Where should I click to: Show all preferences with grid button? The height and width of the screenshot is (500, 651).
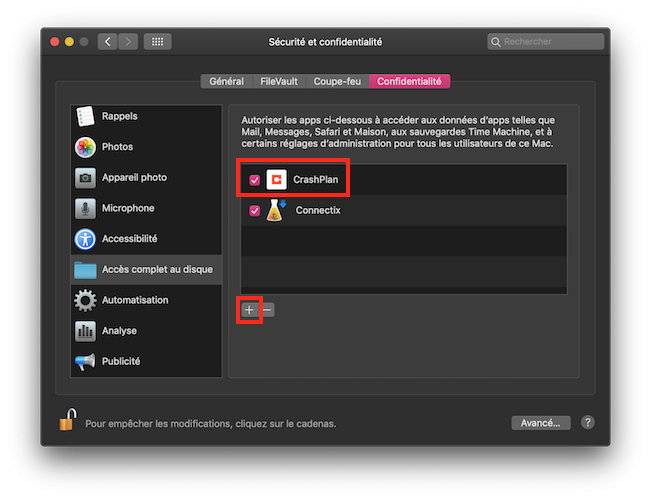click(156, 42)
